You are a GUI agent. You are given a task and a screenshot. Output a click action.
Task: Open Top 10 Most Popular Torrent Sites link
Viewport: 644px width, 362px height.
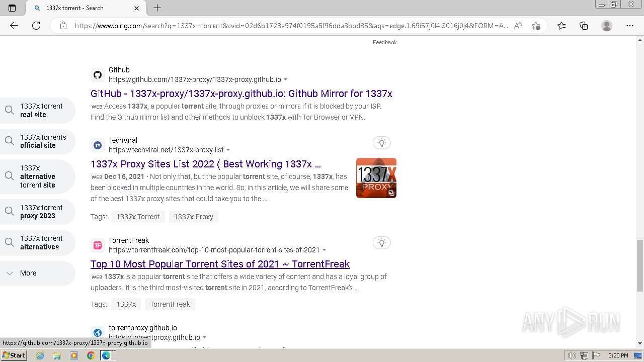pos(220,264)
